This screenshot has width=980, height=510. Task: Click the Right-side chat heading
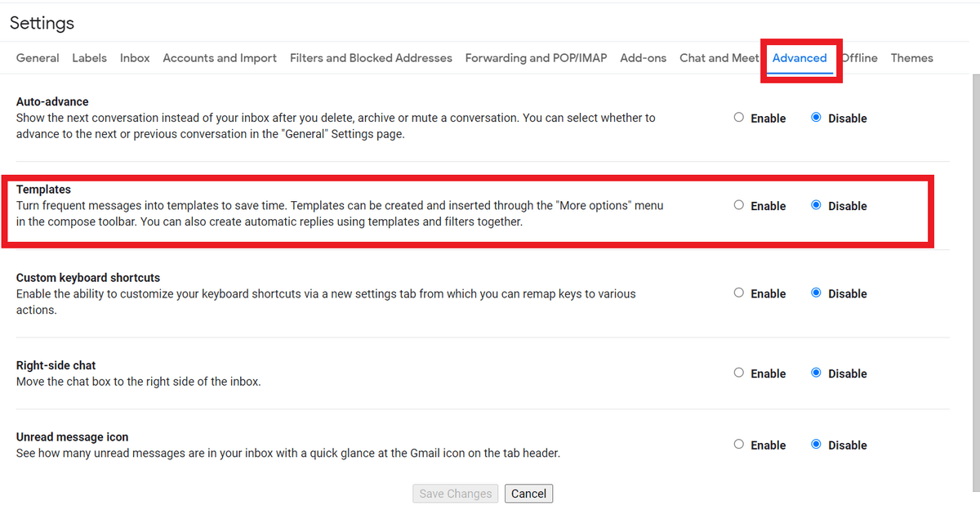(x=56, y=365)
